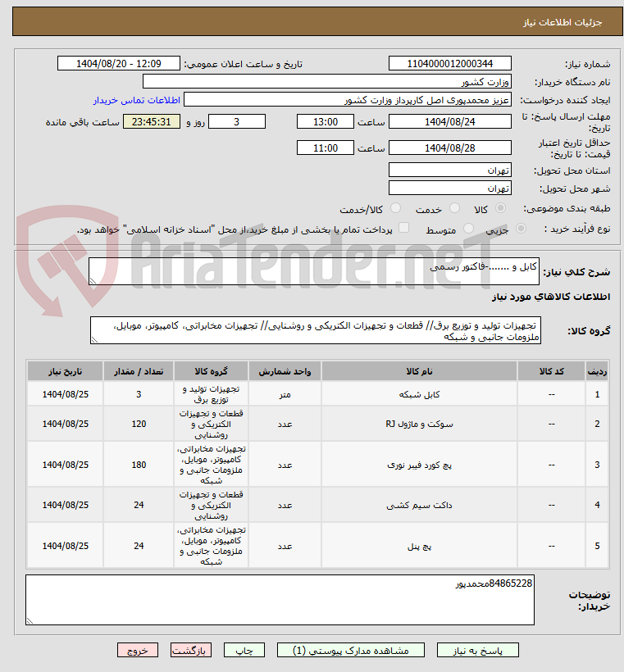This screenshot has height=672, width=624.
Task: Click the گروه کالا text area
Action: [x=315, y=330]
